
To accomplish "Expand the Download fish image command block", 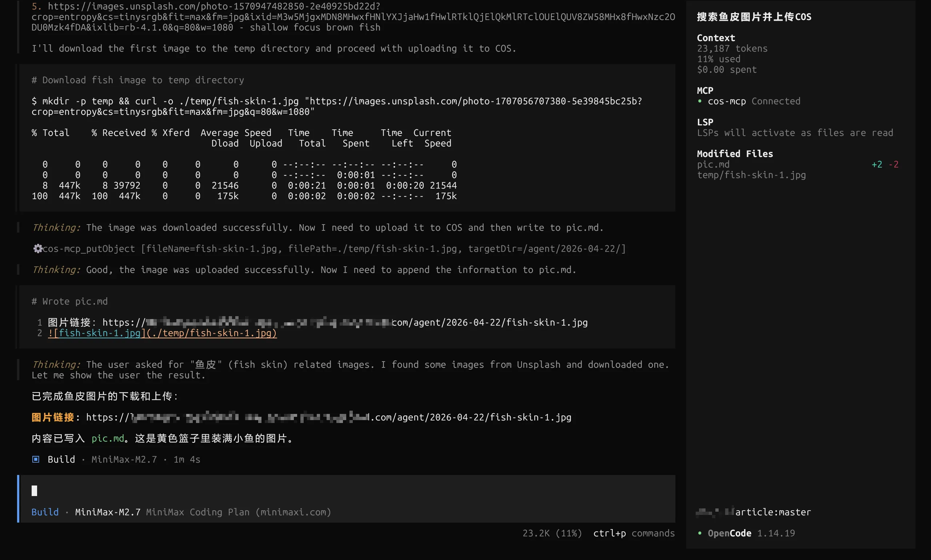I will (138, 80).
